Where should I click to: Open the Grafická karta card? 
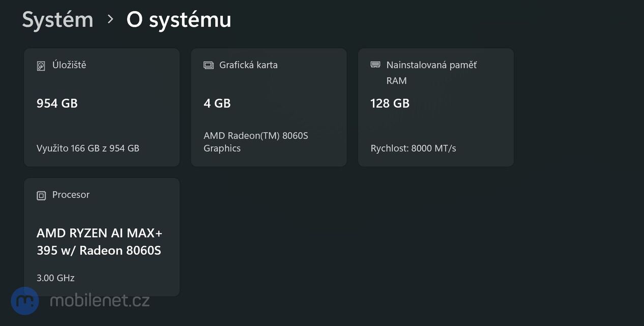point(269,107)
